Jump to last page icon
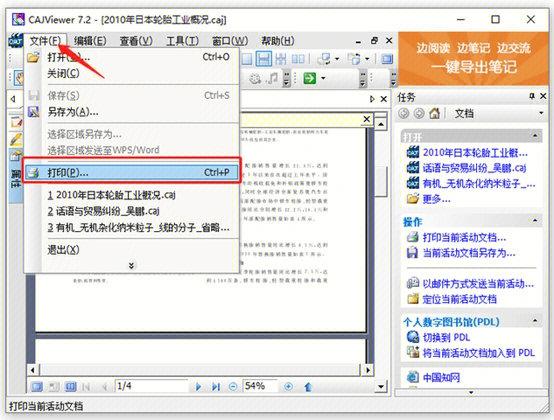The image size is (554, 420). tap(216, 387)
